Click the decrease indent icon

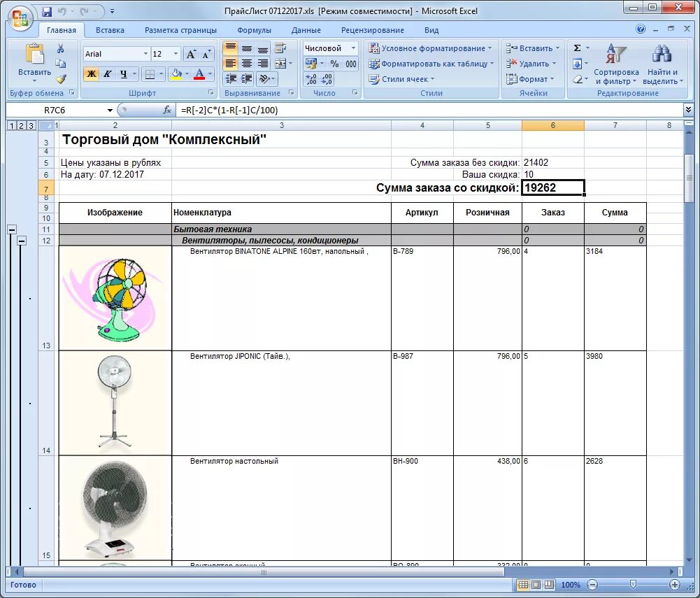coord(230,79)
